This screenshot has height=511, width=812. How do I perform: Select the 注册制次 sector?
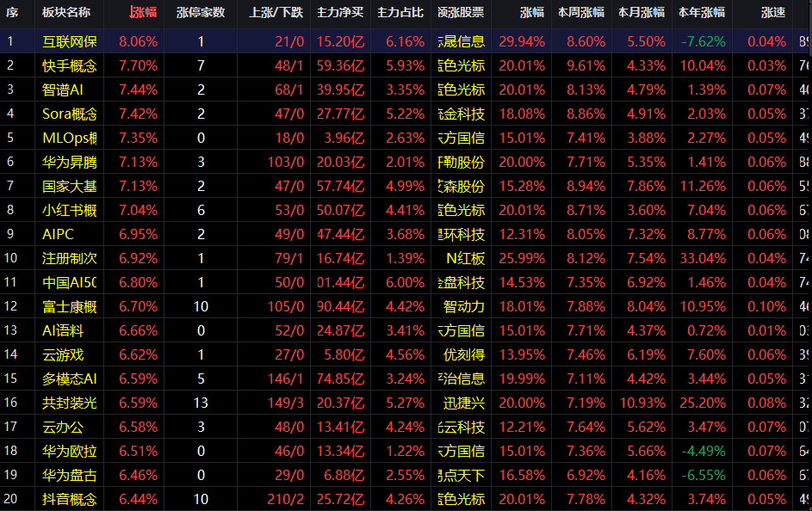[70, 258]
